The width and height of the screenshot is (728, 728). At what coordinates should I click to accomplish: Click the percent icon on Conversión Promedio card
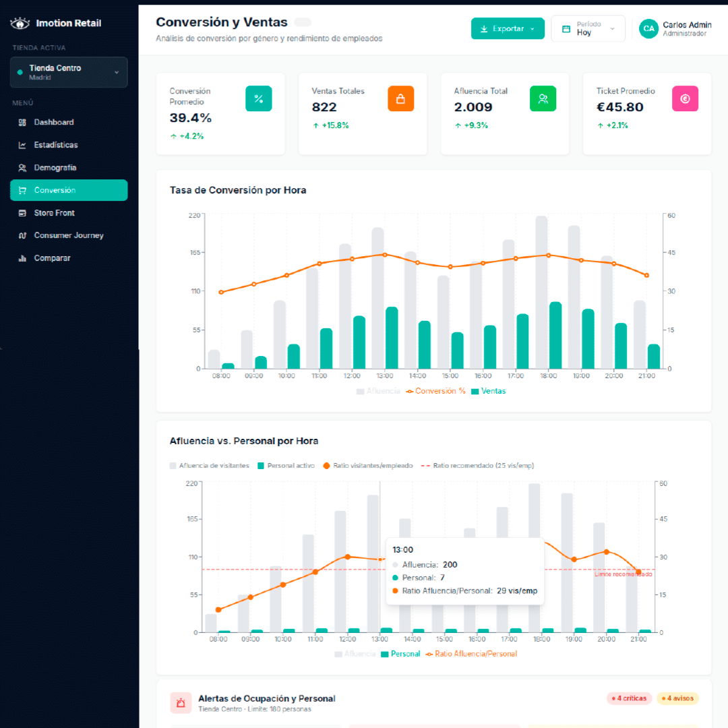click(x=258, y=98)
